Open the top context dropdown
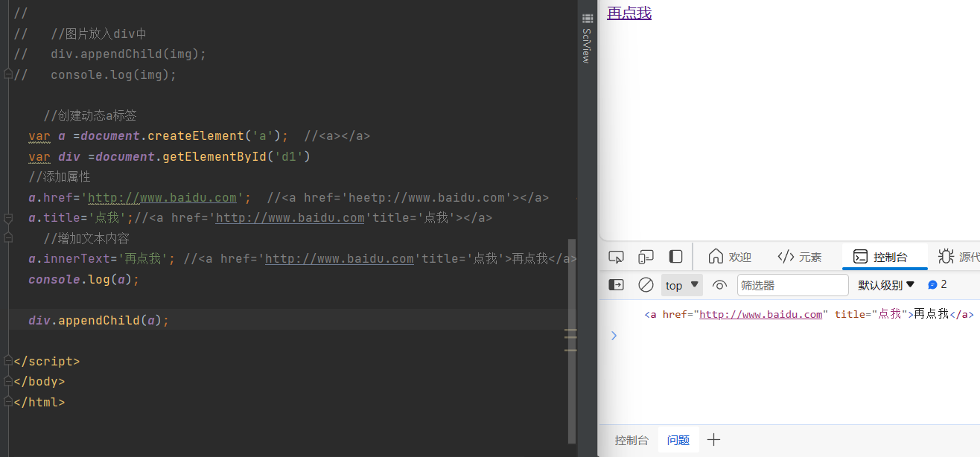The width and height of the screenshot is (980, 457). [681, 285]
